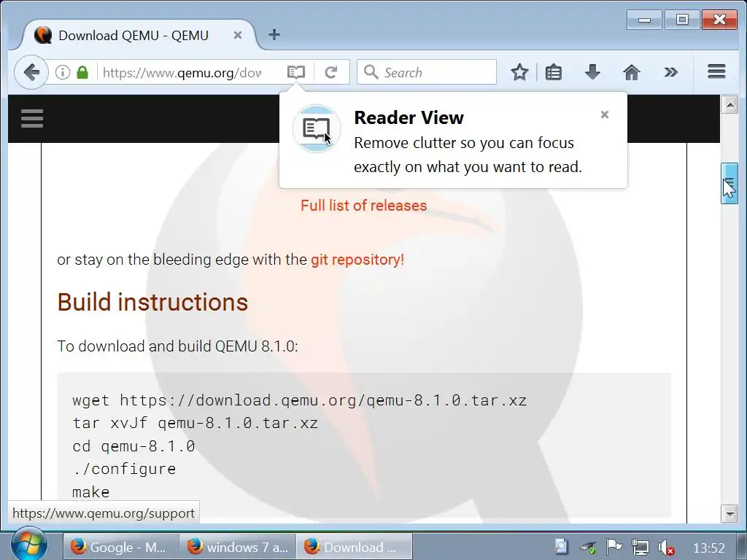Click the green padlock security icon

click(82, 72)
